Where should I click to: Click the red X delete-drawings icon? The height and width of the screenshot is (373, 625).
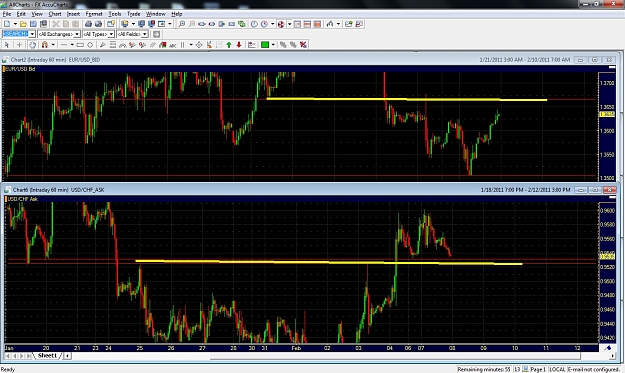tap(303, 45)
